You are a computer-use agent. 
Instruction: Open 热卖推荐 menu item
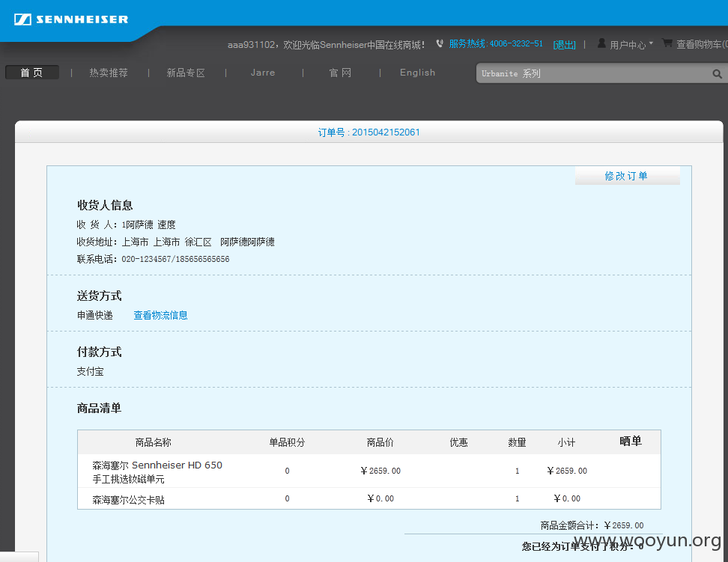pos(109,73)
